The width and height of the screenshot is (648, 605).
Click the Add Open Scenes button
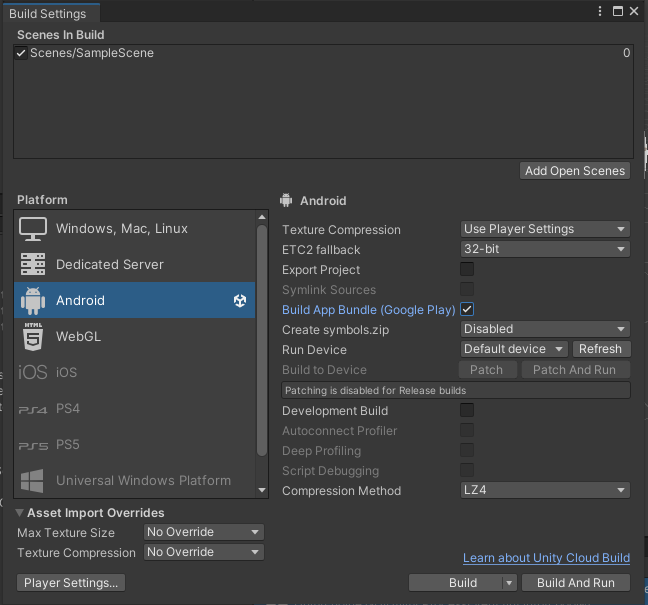575,171
